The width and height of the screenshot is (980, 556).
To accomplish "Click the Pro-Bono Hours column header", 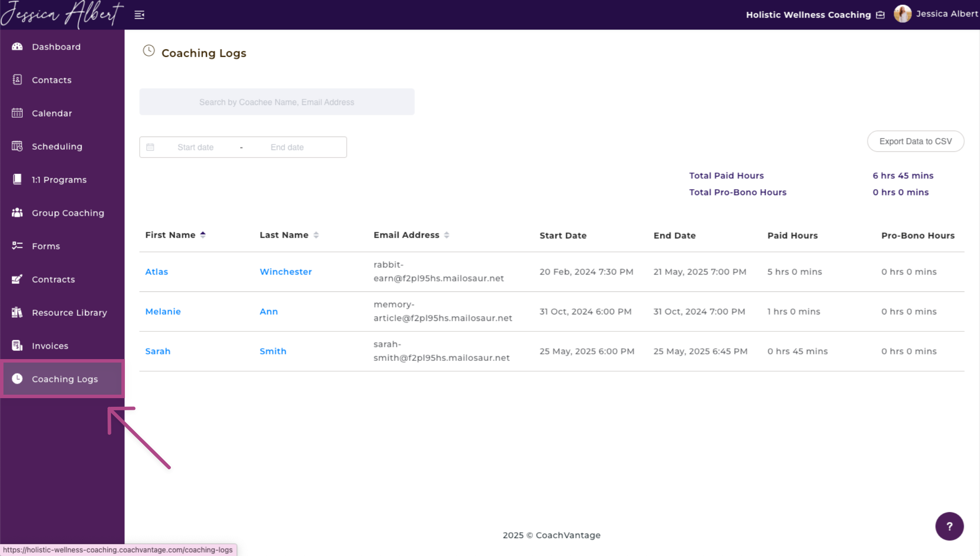I will pos(918,235).
